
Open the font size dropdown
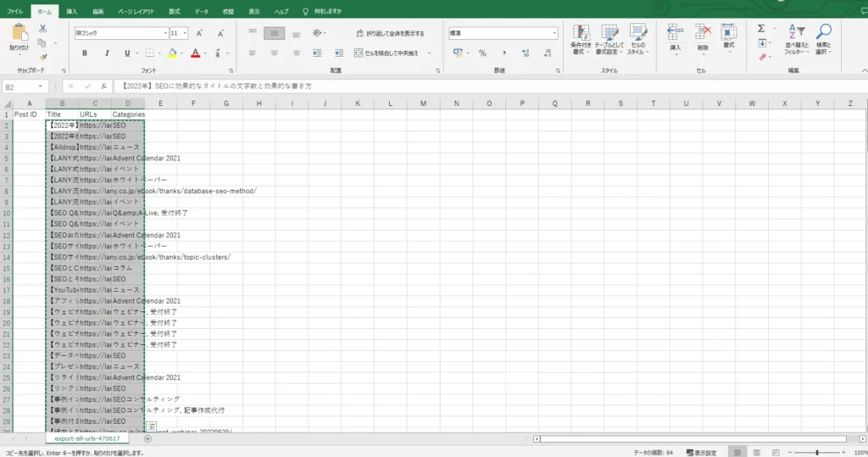point(184,33)
